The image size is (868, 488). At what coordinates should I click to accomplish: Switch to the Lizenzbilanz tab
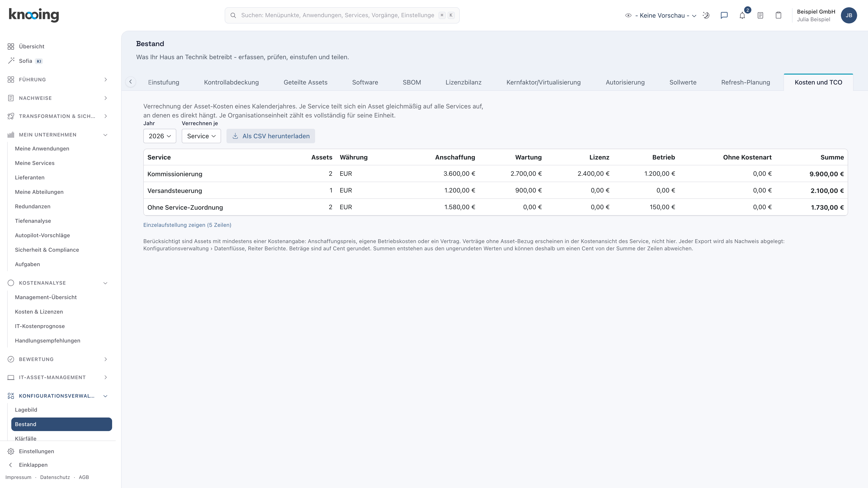463,82
